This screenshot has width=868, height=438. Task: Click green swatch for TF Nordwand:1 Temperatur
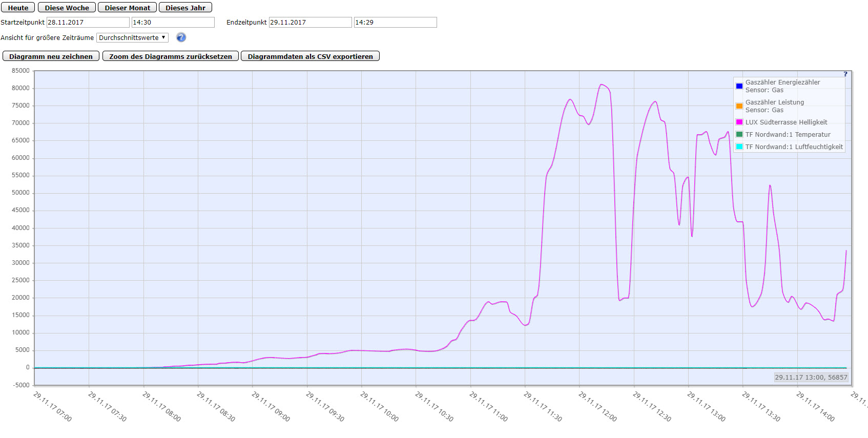pos(739,134)
